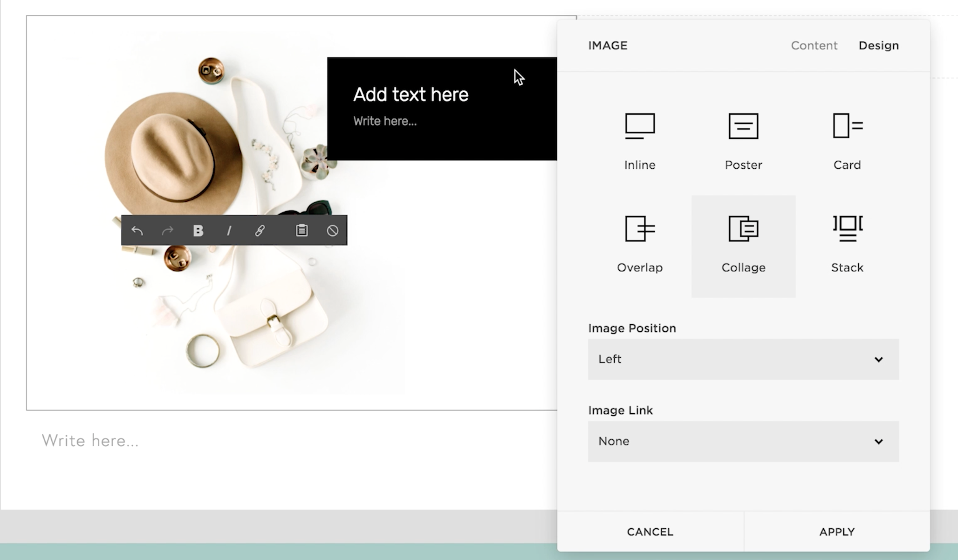Viewport: 958px width, 560px height.
Task: Click the 'Write here...' caption below image
Action: (x=90, y=441)
